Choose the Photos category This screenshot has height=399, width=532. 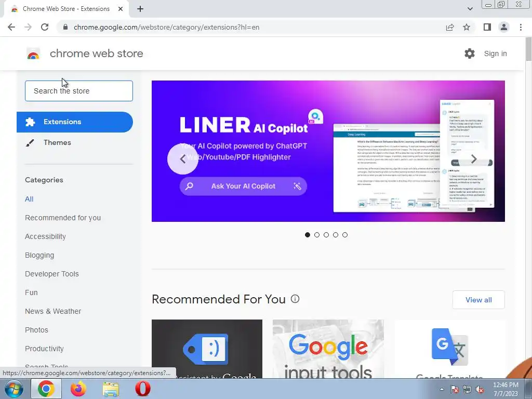(x=37, y=330)
